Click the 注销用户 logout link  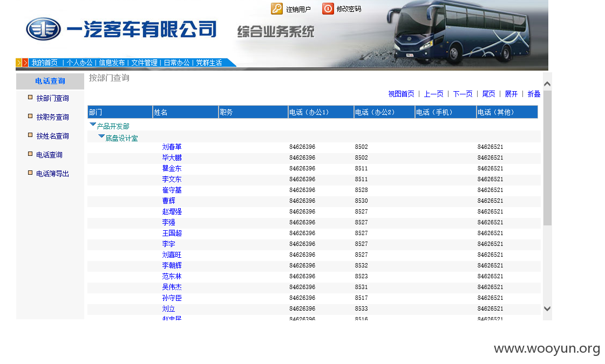(x=298, y=9)
